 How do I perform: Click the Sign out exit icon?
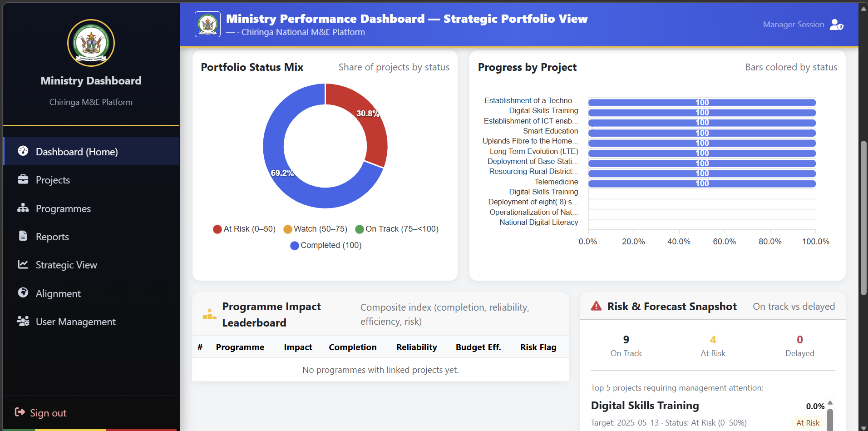click(x=19, y=412)
